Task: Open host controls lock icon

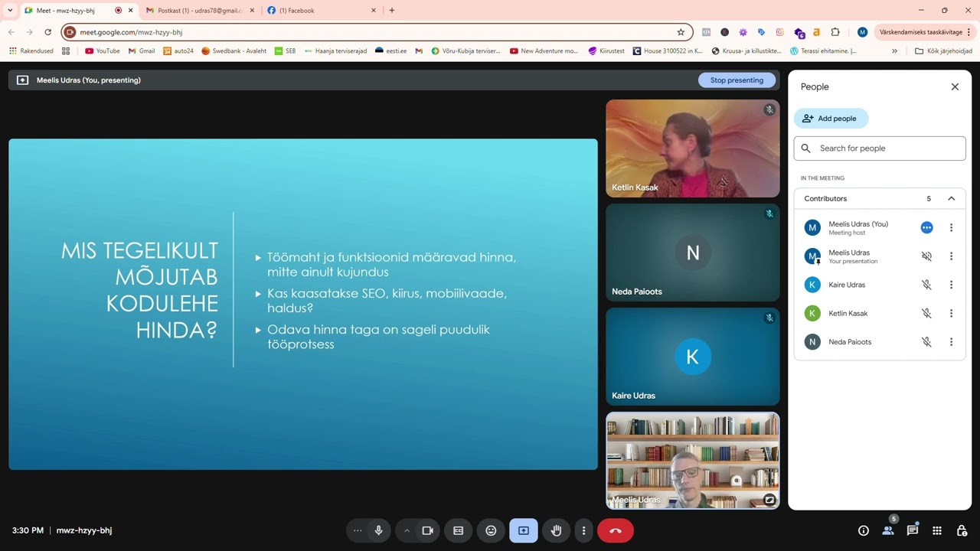Action: pos(962,530)
